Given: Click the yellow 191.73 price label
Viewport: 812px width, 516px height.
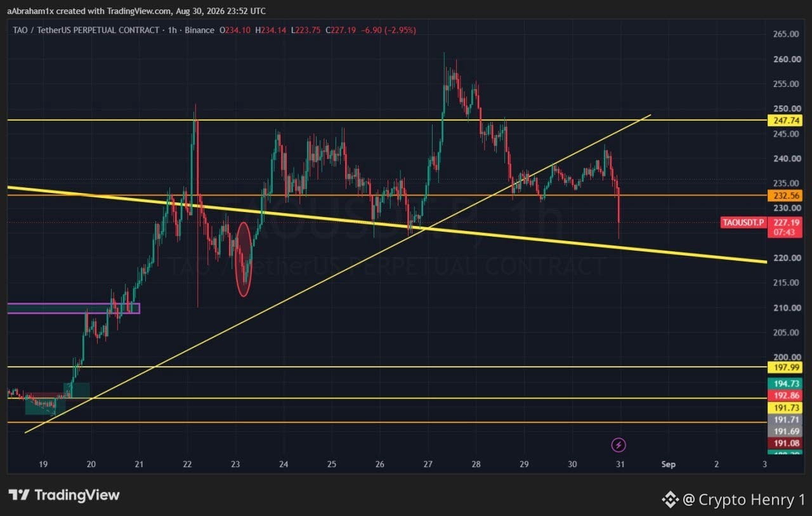Looking at the screenshot, I should (x=784, y=407).
